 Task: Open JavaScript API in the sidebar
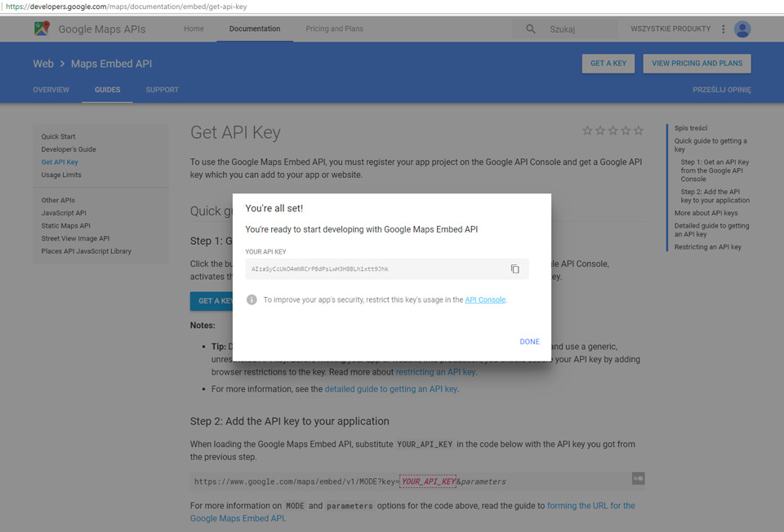tap(64, 213)
